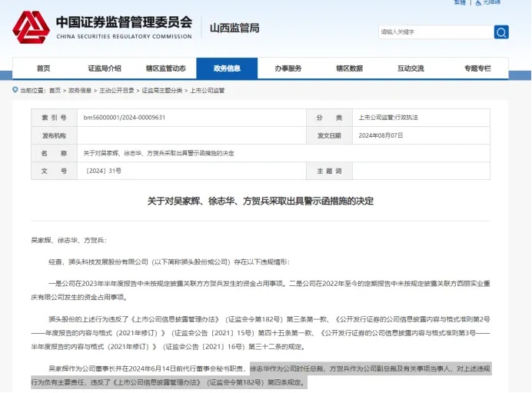The image size is (532, 393).
Task: Open 主动公开目录 breadcrumb link
Action: click(x=115, y=91)
